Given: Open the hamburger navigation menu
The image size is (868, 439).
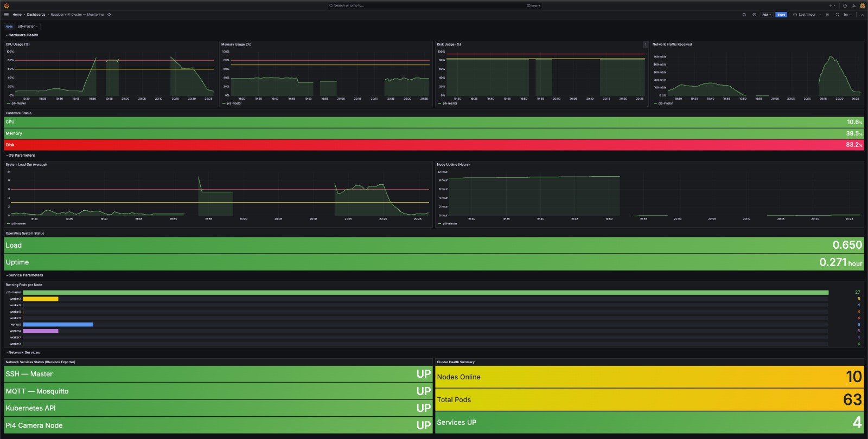Looking at the screenshot, I should (x=7, y=15).
